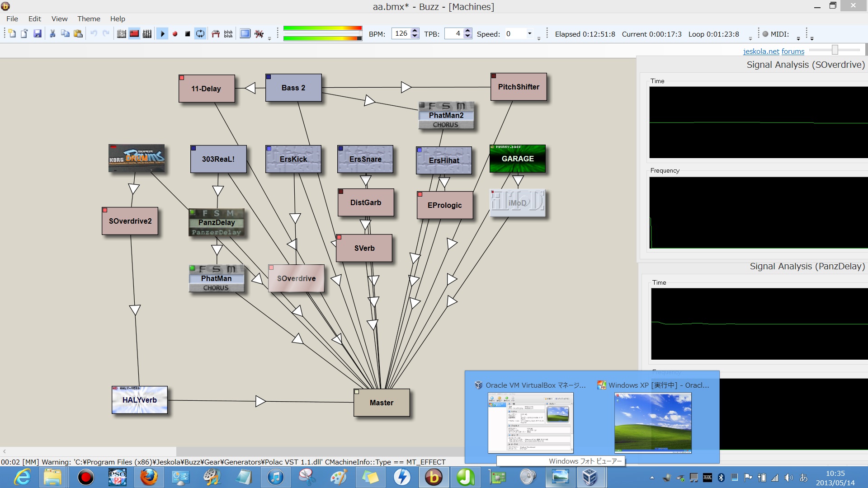Toggle the signal analysis waveform icon
Image resolution: width=868 pixels, height=488 pixels.
[259, 34]
